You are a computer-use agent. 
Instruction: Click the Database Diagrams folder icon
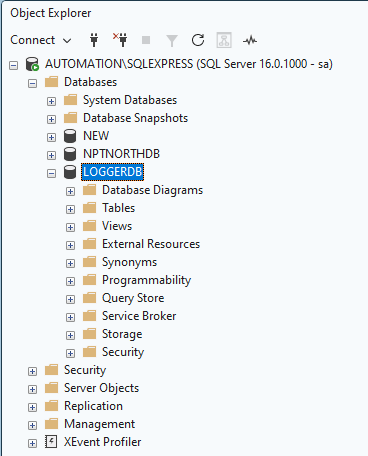[89, 190]
